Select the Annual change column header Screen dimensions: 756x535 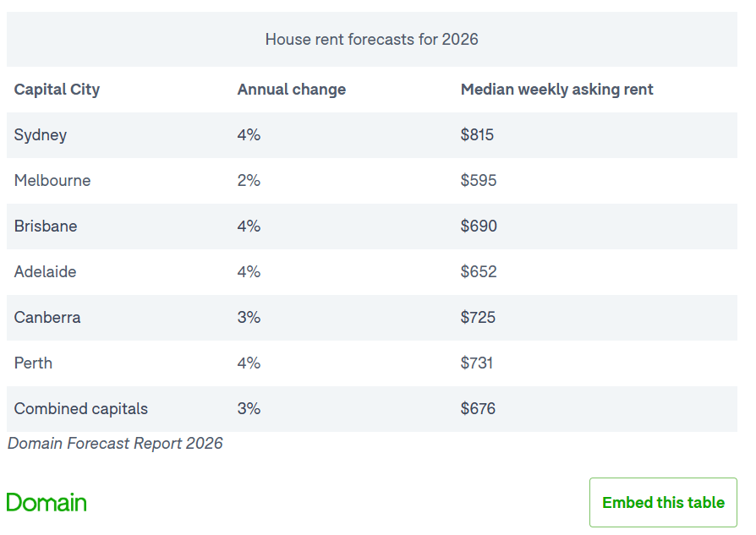point(291,90)
